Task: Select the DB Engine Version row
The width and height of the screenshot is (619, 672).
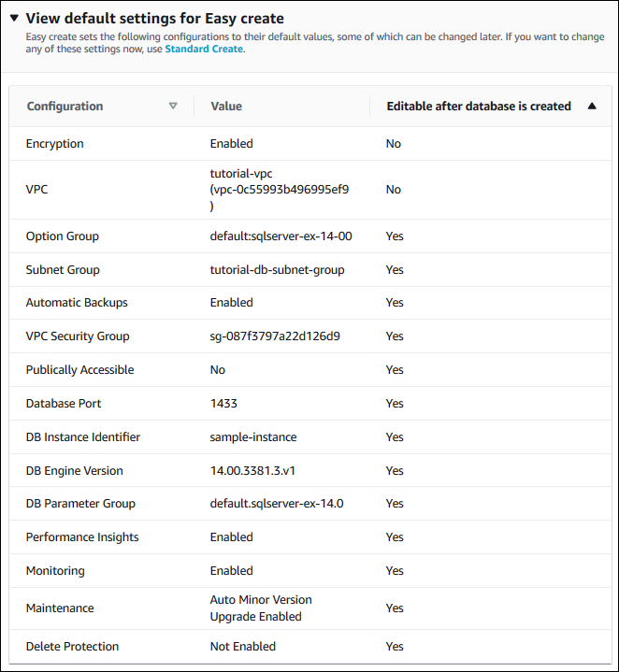Action: [74, 471]
